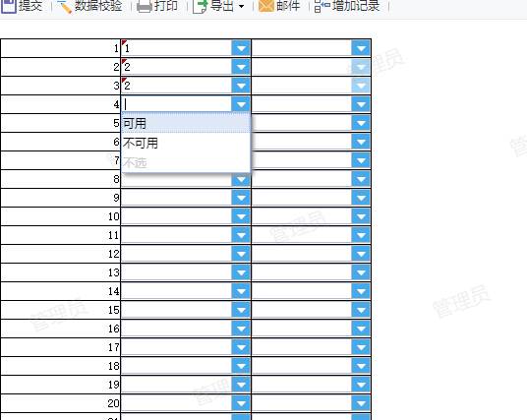Screen dimensions: 527x420
Task: Click the row 14 second-column input field
Action: 302,291
